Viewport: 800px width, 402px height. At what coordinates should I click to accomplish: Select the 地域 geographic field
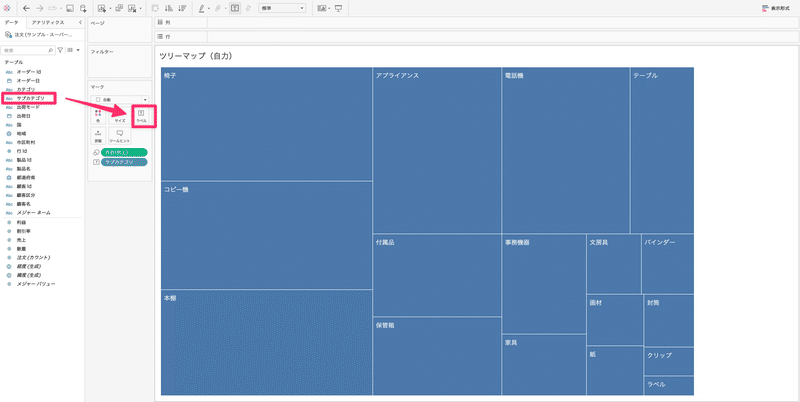pos(21,133)
